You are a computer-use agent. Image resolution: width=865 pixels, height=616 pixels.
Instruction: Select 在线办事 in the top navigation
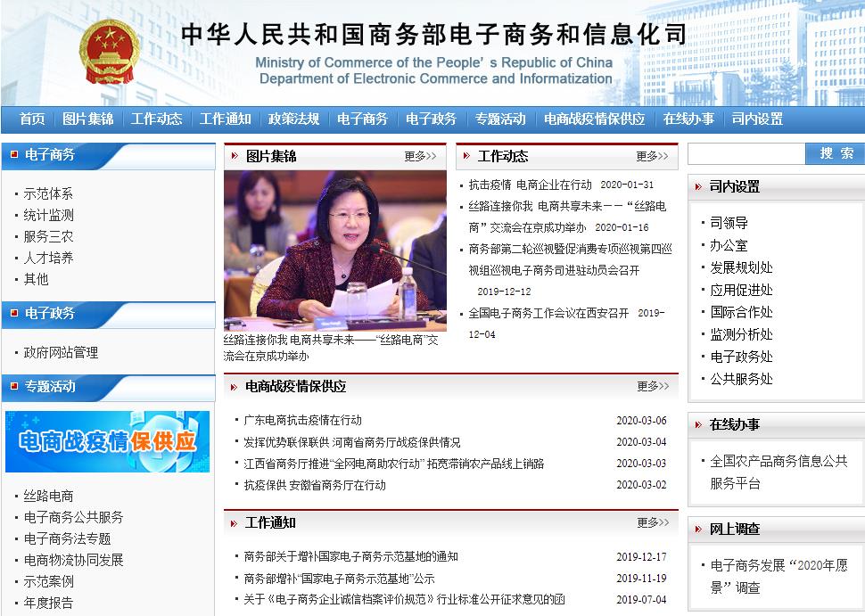(688, 119)
